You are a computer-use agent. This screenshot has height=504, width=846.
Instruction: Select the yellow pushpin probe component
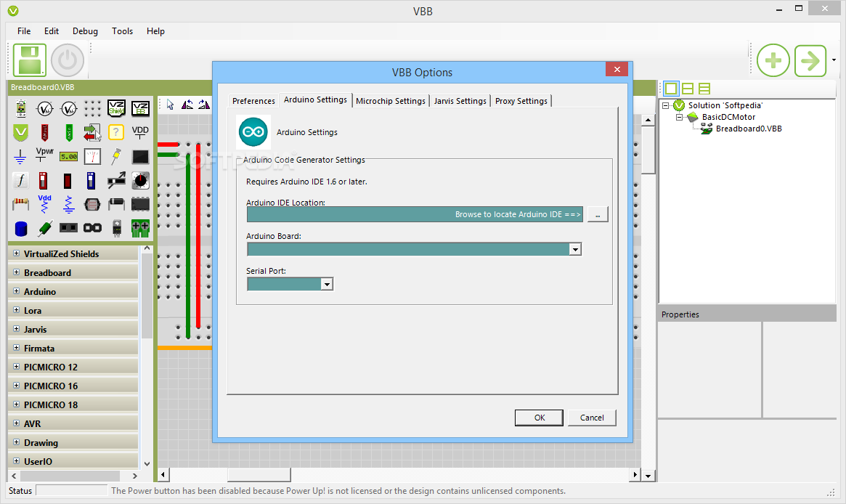(x=116, y=156)
